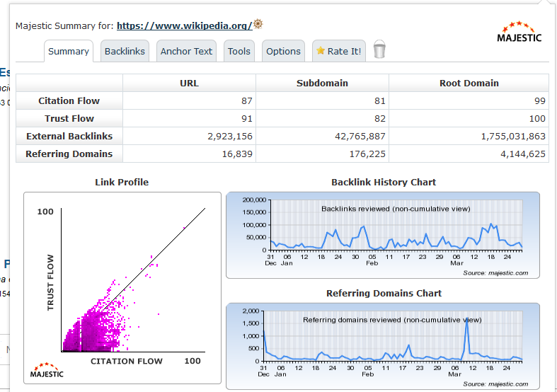Open the Link Profile scatter chart
This screenshot has height=392, width=557.
coord(122,288)
